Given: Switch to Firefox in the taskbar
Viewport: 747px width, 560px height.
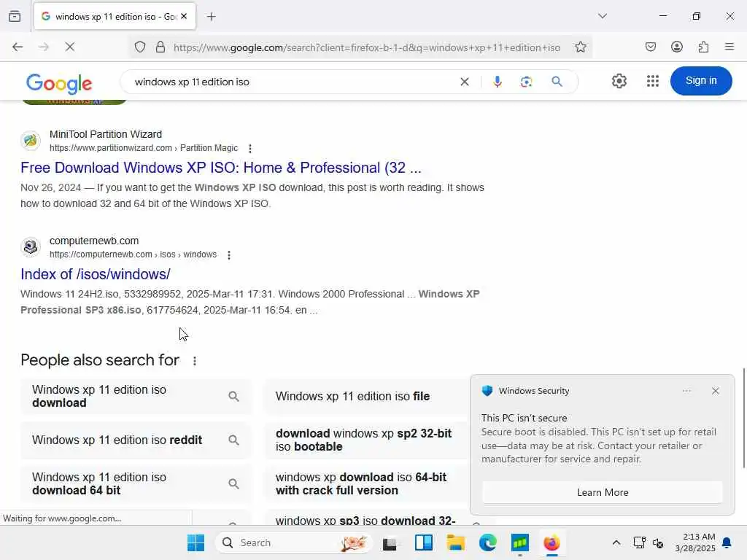Looking at the screenshot, I should pos(551,542).
